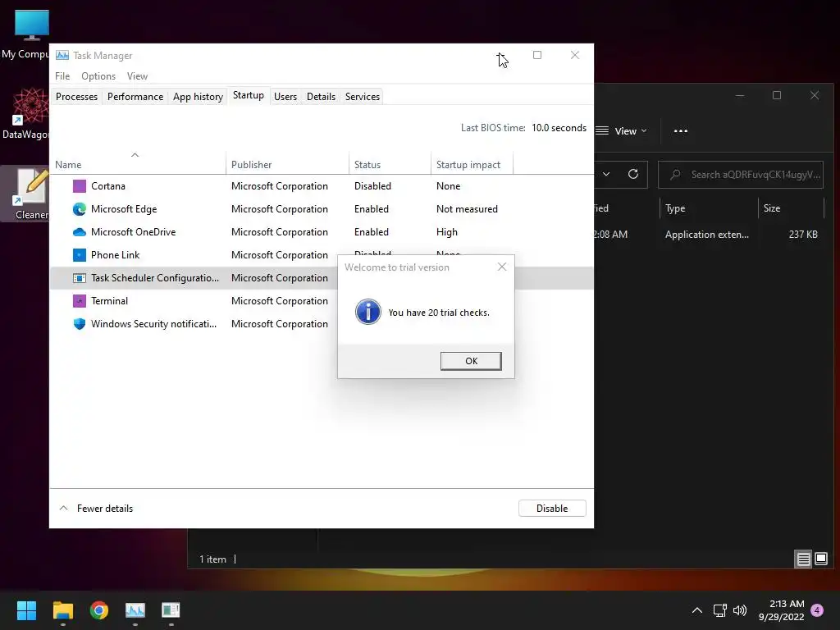Screen dimensions: 840x630
Task: Click the Task Scheduler Configuration taskbar icon
Action: click(x=171, y=610)
